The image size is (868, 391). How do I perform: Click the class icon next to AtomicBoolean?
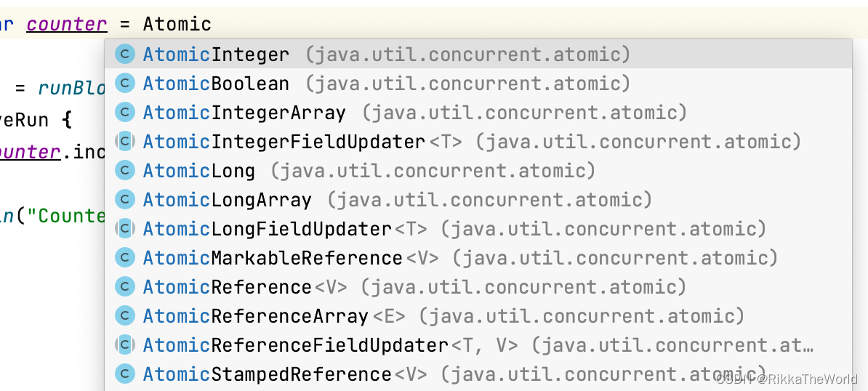point(126,84)
